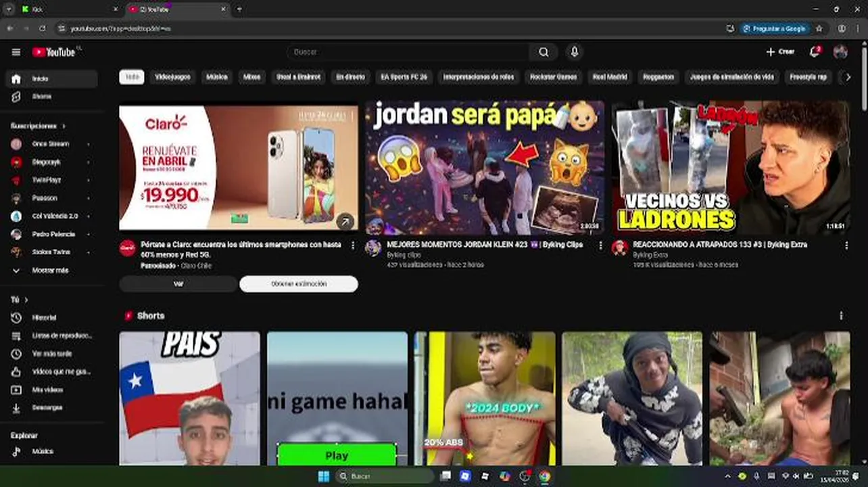This screenshot has width=868, height=487.
Task: Open Copilot taskbar icon
Action: coord(505,476)
